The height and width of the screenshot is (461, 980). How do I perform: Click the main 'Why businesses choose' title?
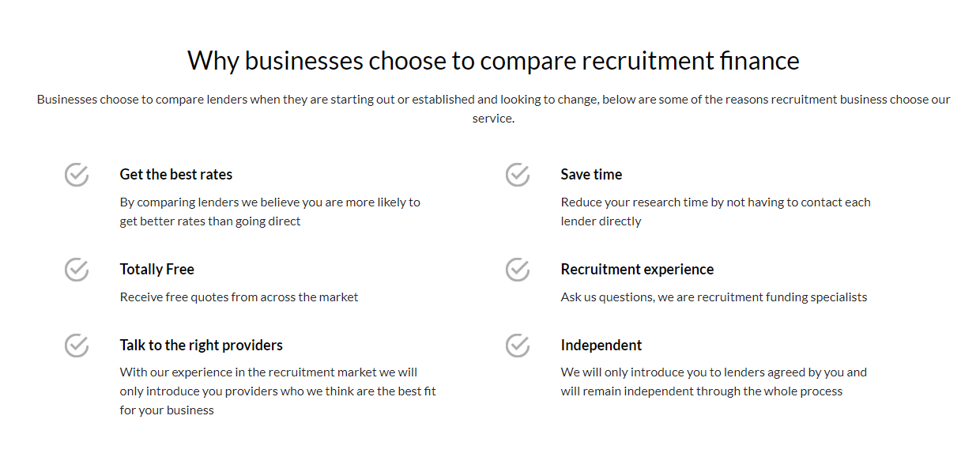tap(493, 61)
